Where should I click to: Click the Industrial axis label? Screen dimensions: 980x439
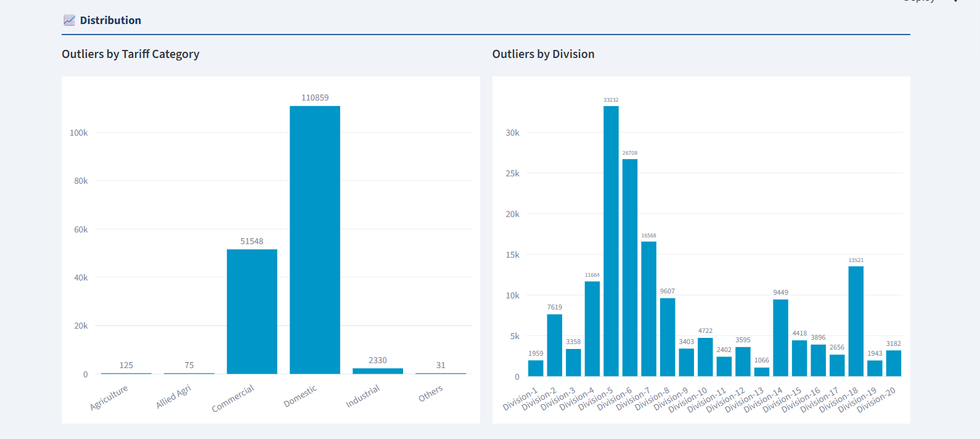[x=363, y=396]
